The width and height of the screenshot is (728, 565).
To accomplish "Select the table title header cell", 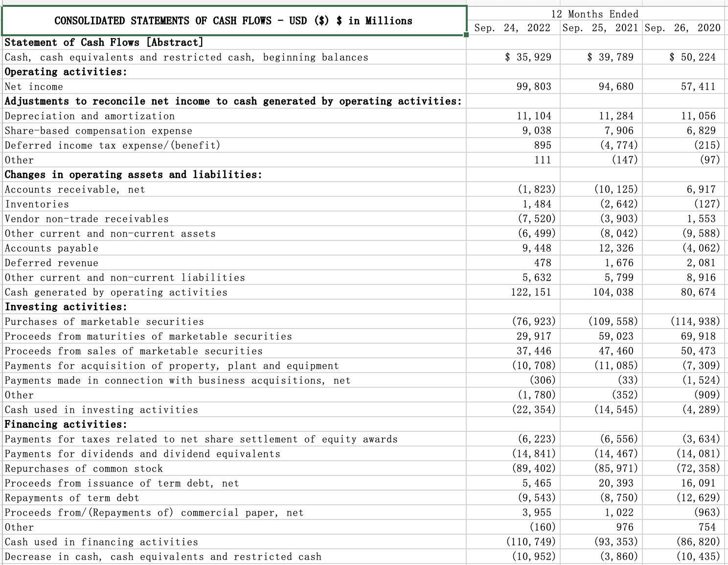I will point(233,20).
